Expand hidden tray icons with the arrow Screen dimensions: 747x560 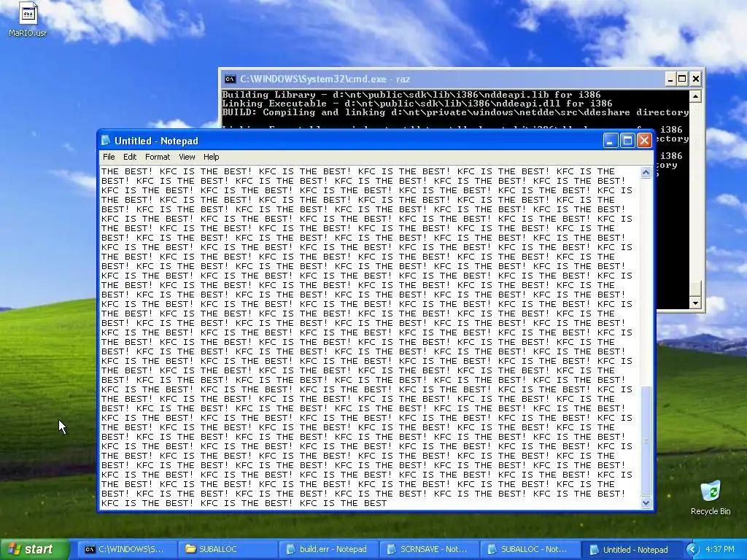[x=692, y=550]
